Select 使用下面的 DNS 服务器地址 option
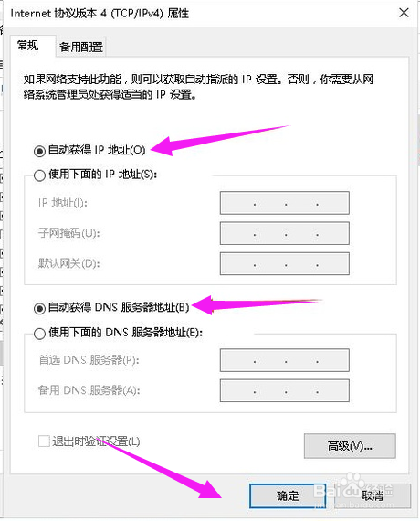This screenshot has height=521, width=420. coord(39,334)
